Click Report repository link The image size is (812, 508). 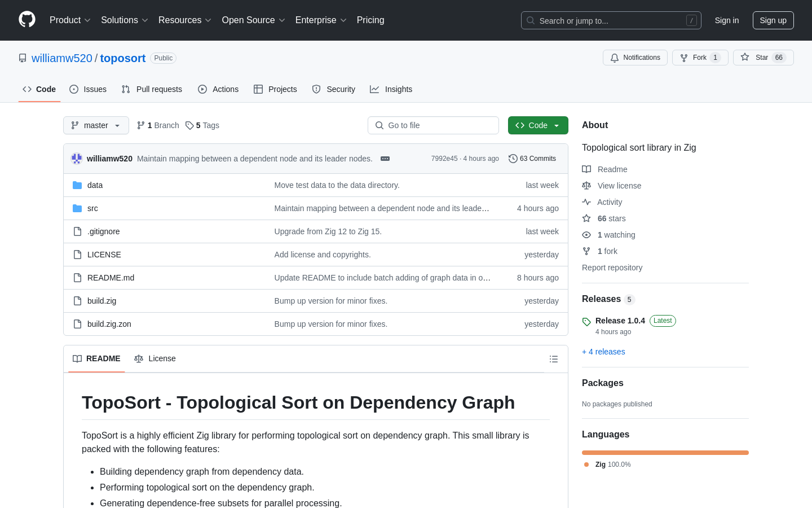[612, 268]
